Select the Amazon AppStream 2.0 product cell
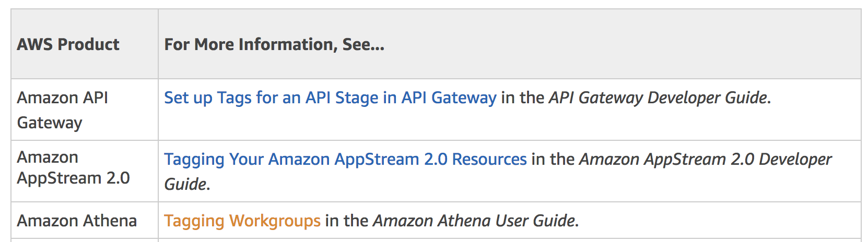The height and width of the screenshot is (242, 868). coord(73,168)
